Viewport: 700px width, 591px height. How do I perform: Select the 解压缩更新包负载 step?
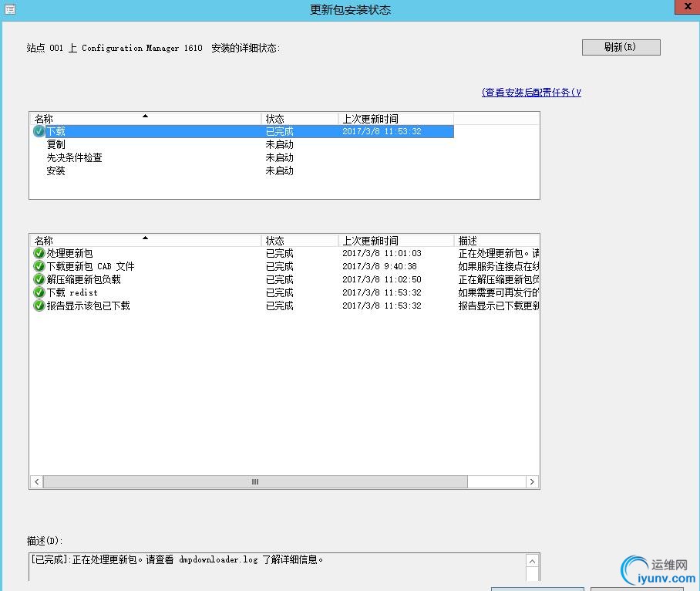[x=286, y=279]
